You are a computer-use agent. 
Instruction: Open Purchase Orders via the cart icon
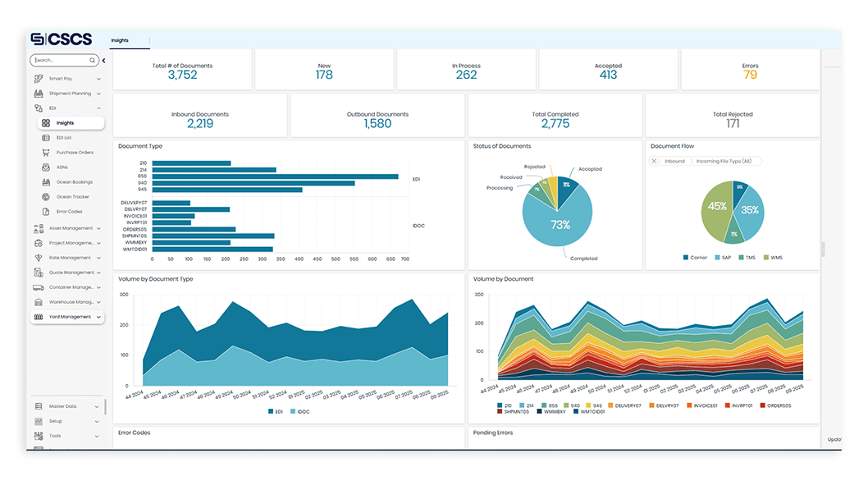[x=46, y=153]
